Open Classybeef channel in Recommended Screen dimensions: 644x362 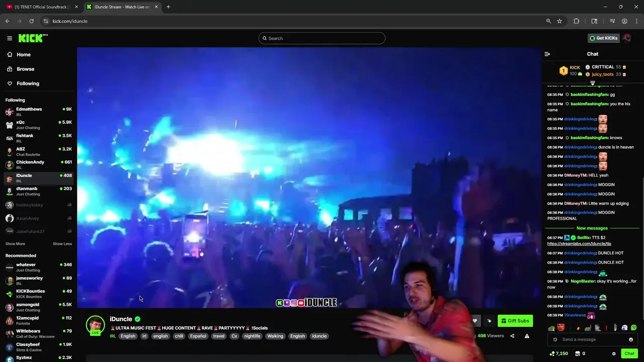(x=38, y=347)
